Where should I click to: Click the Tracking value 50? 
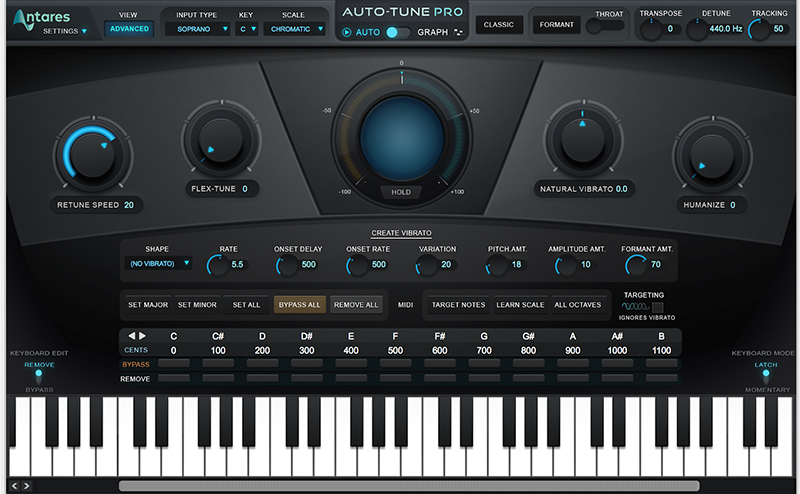point(778,29)
